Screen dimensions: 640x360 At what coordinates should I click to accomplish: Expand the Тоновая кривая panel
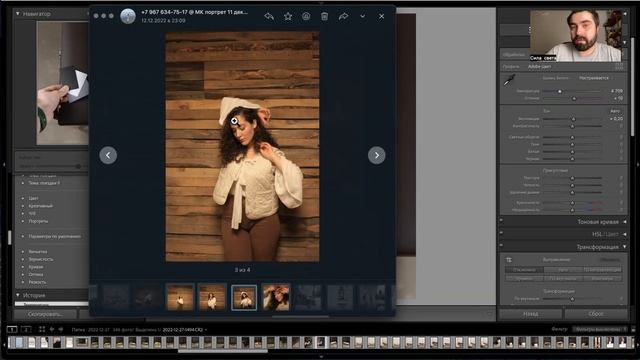pyautogui.click(x=624, y=222)
